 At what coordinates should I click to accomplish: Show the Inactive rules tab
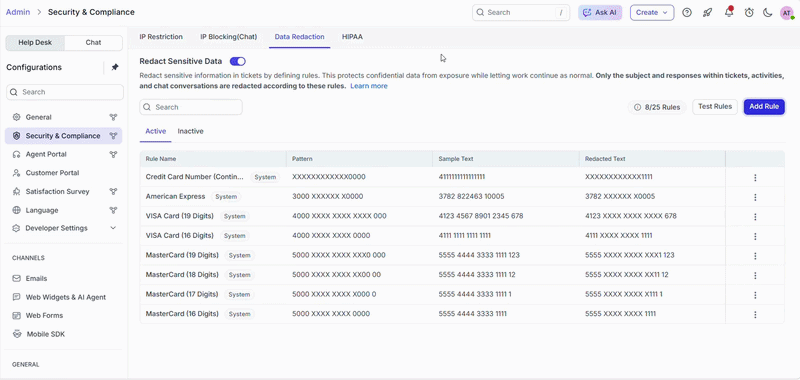[x=190, y=132]
